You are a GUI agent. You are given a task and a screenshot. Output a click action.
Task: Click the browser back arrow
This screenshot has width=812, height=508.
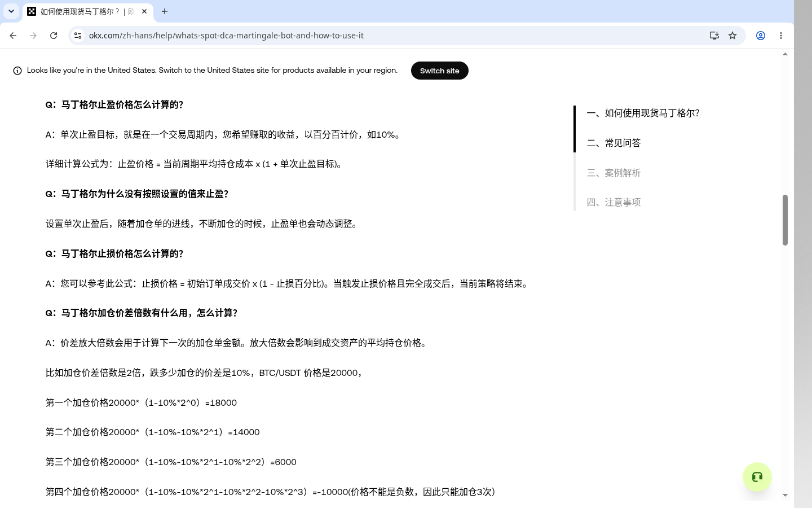(x=13, y=36)
